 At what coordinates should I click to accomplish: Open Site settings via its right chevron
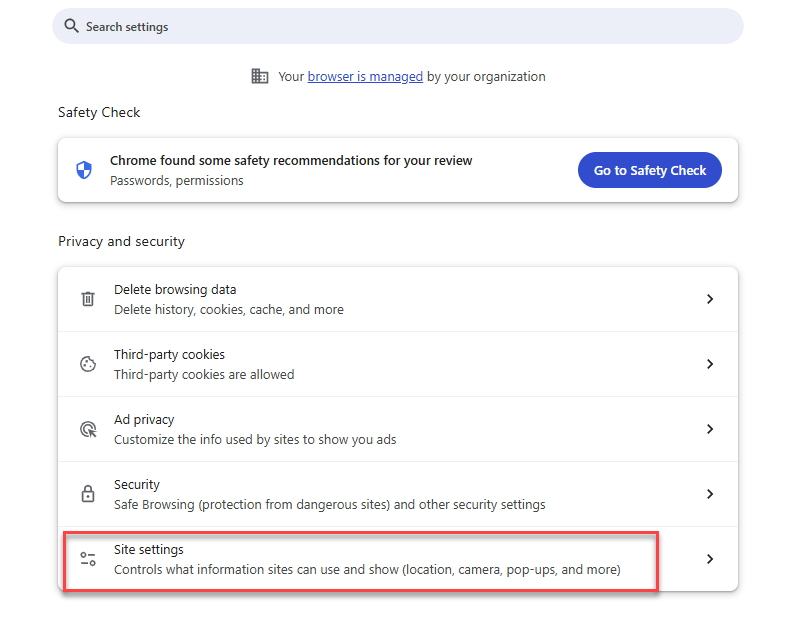point(709,559)
